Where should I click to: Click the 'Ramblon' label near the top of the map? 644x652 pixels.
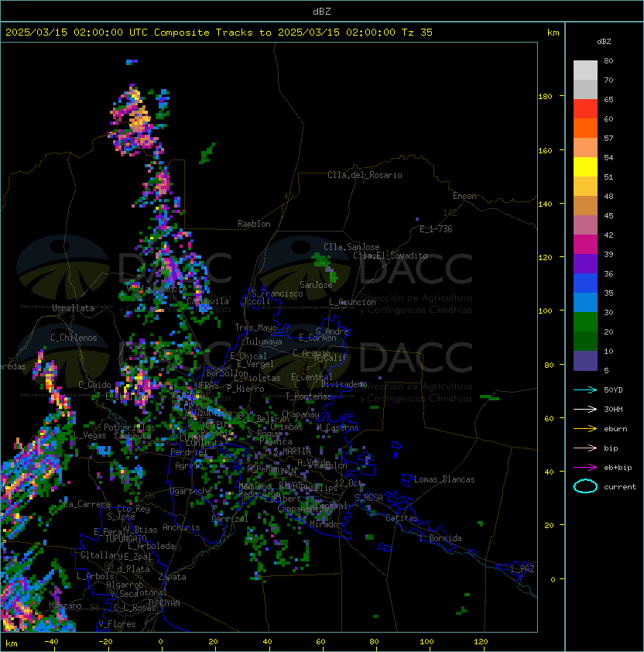254,224
